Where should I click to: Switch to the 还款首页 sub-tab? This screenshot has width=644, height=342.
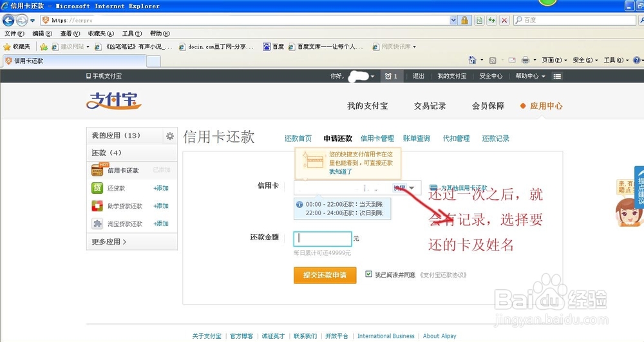[x=298, y=138]
